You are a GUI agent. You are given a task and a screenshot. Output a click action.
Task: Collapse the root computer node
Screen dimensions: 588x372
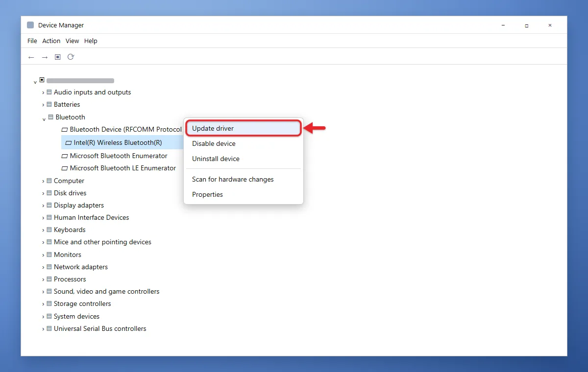click(35, 82)
